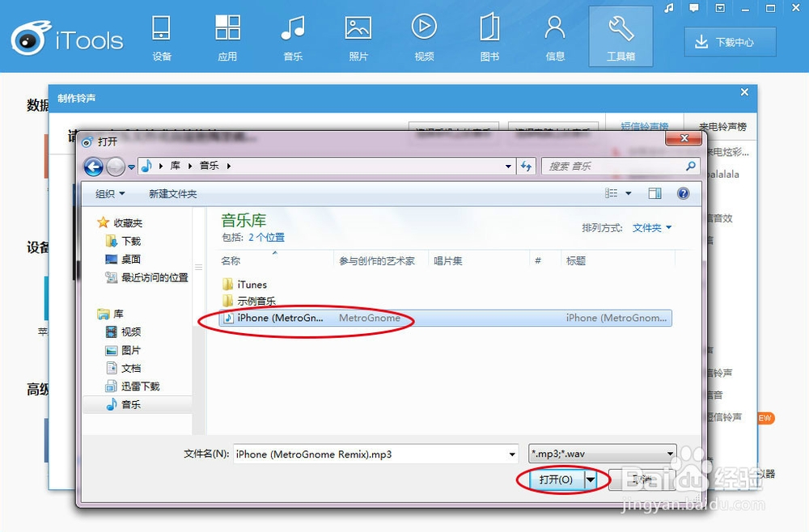Click the search magnifier icon
Screen dimensions: 809x532
pyautogui.click(x=690, y=166)
